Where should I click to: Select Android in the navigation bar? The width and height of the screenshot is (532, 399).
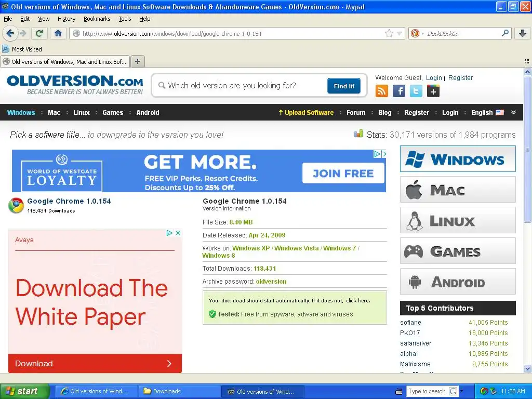click(148, 112)
